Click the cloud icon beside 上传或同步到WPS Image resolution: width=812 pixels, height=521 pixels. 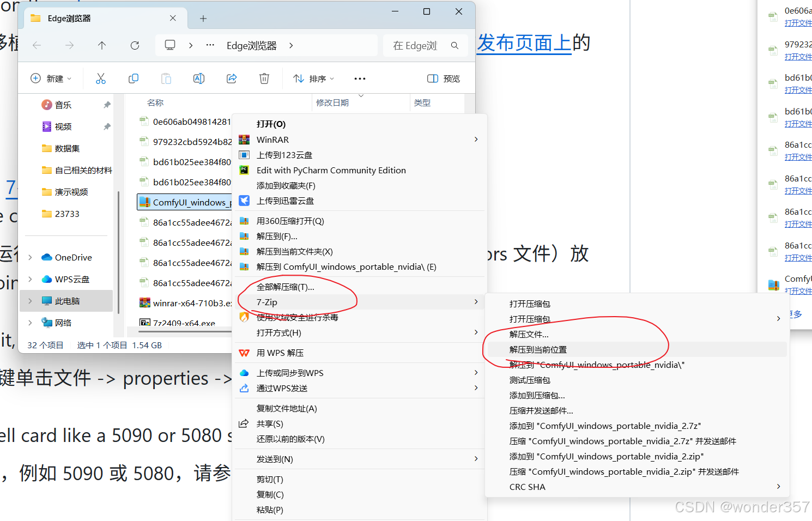click(244, 373)
